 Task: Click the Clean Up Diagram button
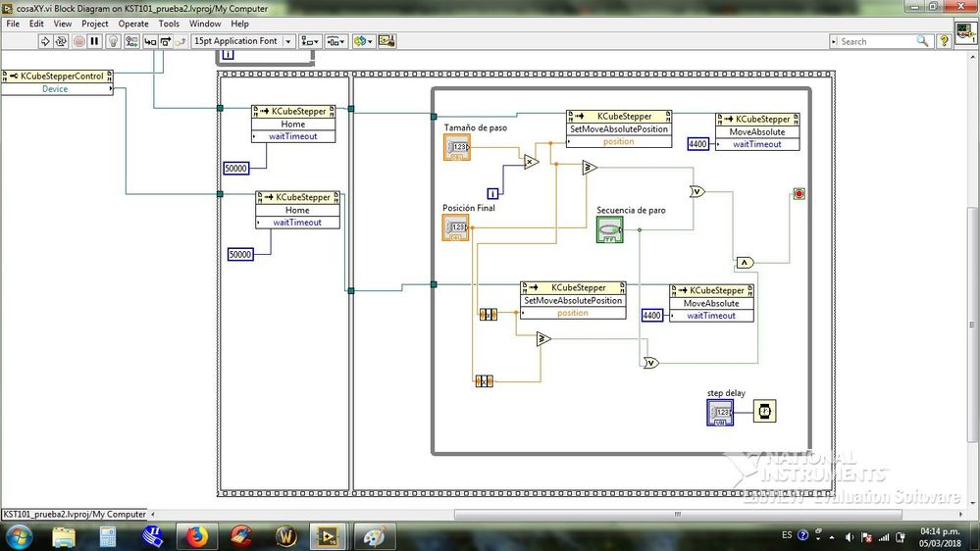(387, 41)
